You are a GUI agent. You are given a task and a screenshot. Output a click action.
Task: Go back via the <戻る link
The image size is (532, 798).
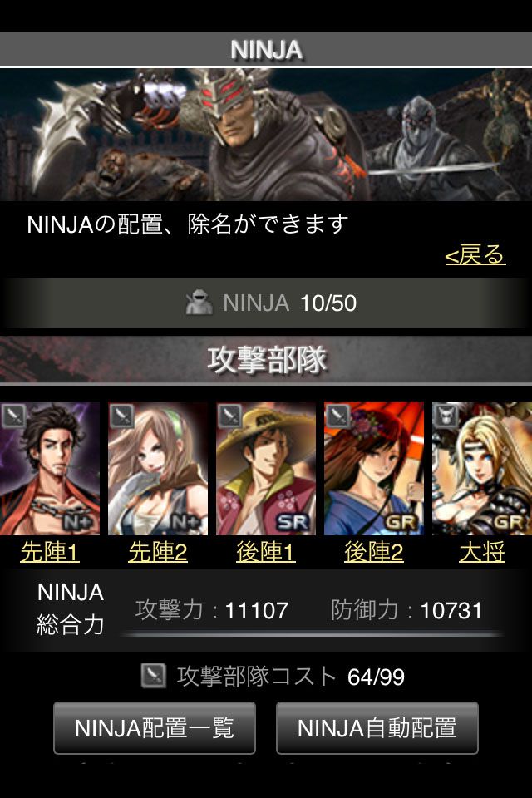pos(475,254)
